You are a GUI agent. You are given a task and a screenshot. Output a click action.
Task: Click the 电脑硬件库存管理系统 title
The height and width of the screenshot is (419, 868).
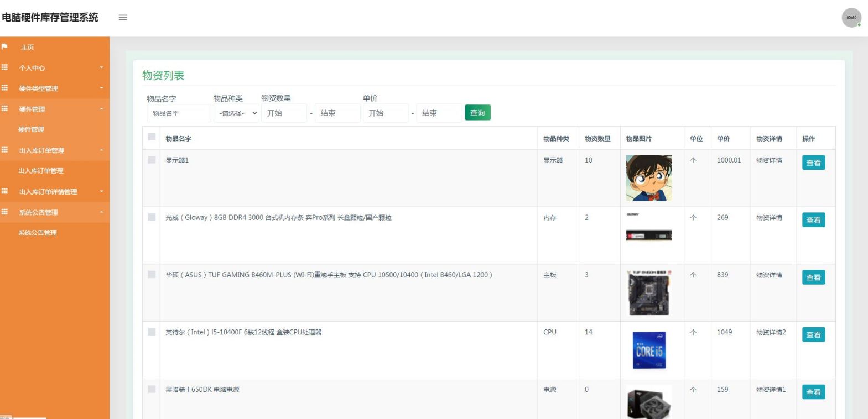point(50,18)
